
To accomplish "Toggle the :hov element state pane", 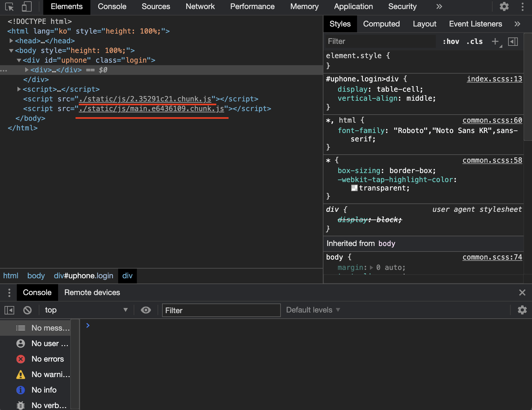I will [451, 41].
